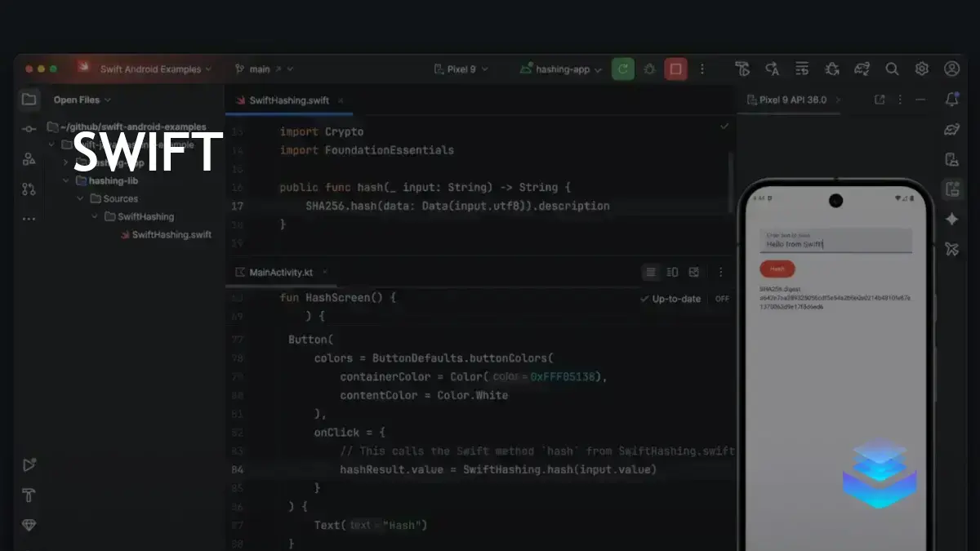This screenshot has height=551, width=980.
Task: Toggle the preview OFF indicator
Action: [722, 299]
